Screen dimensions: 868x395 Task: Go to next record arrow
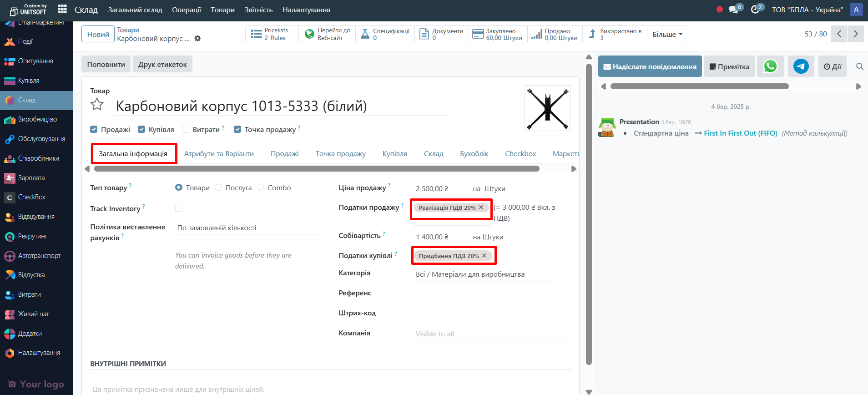(855, 34)
